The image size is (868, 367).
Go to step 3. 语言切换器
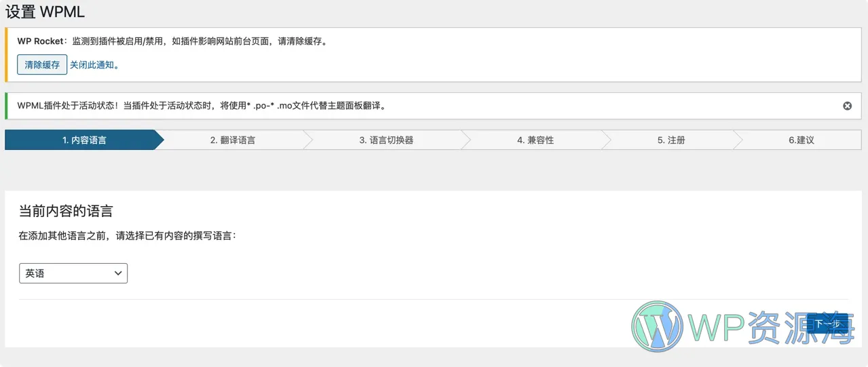click(x=386, y=140)
